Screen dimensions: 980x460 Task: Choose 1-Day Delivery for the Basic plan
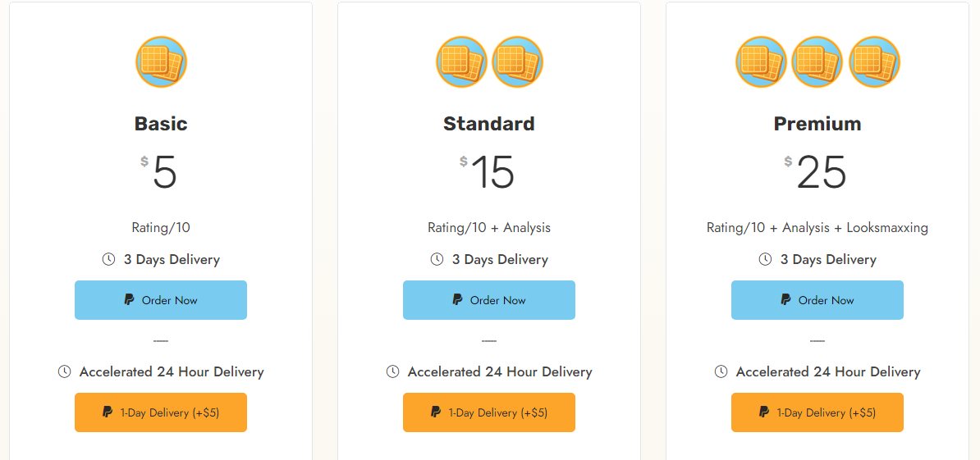[x=161, y=412]
